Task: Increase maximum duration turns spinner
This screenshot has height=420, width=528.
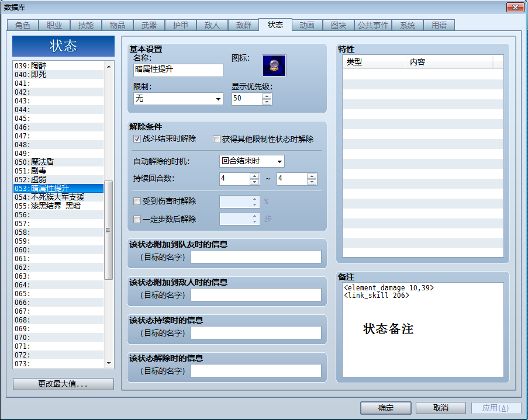Action: tap(312, 176)
